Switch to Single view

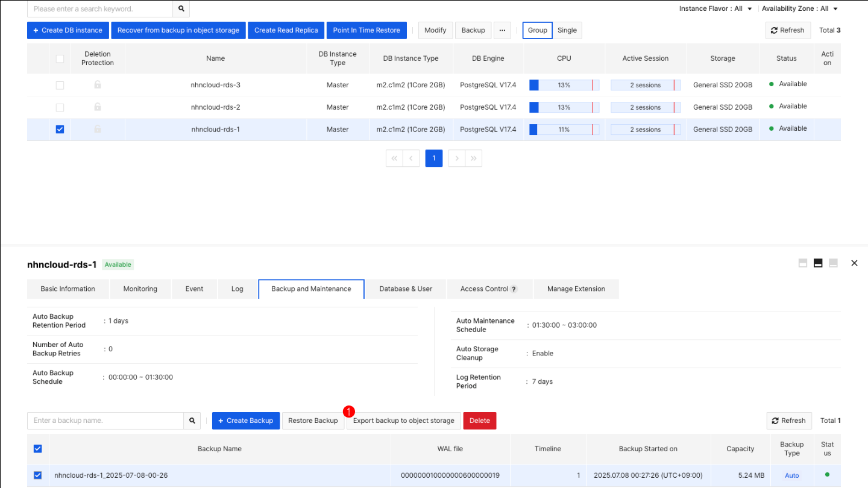567,30
